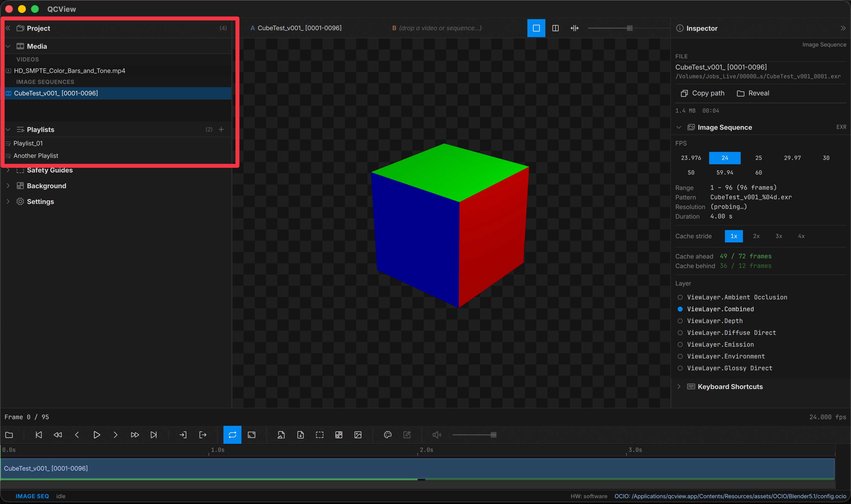Expand the Keyboard Shortcuts section
The width and height of the screenshot is (851, 504).
[x=679, y=386]
